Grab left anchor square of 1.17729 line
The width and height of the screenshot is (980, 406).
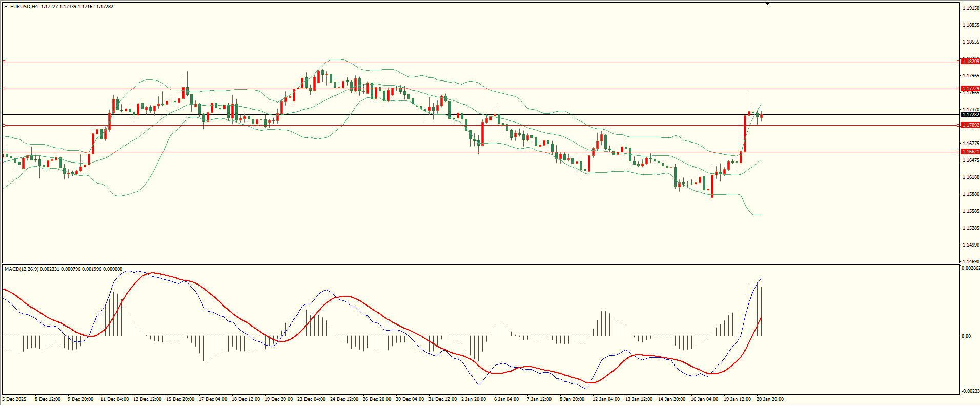click(x=4, y=89)
